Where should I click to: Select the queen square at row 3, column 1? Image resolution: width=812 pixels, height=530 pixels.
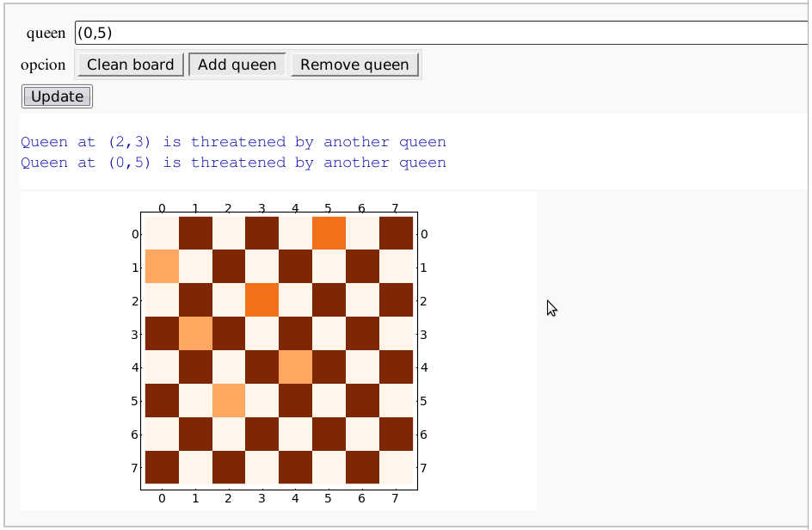(195, 334)
